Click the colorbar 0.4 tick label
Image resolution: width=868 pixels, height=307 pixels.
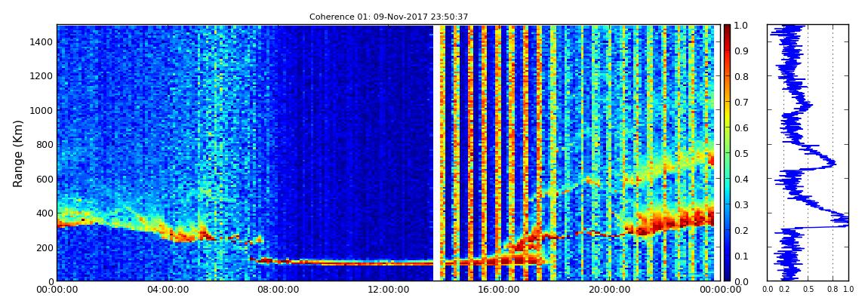(741, 180)
